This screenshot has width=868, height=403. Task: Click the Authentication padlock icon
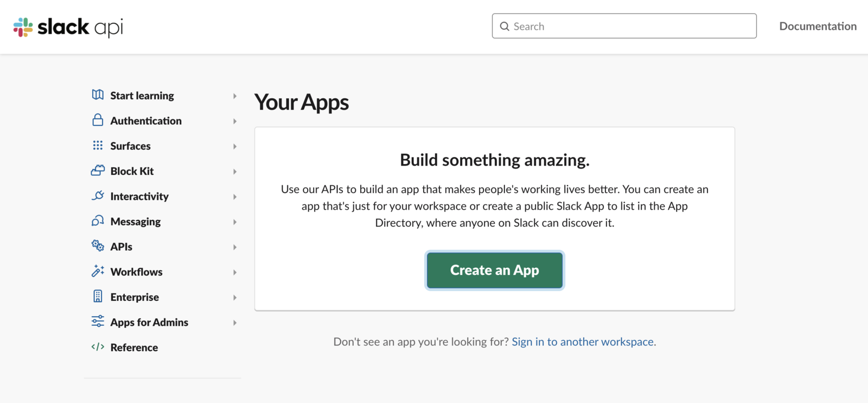[x=98, y=120]
